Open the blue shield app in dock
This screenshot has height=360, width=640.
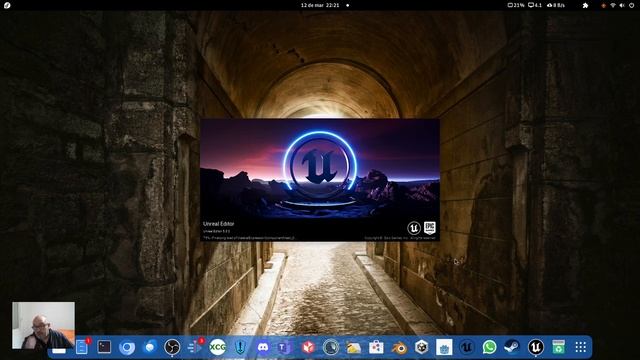(240, 347)
